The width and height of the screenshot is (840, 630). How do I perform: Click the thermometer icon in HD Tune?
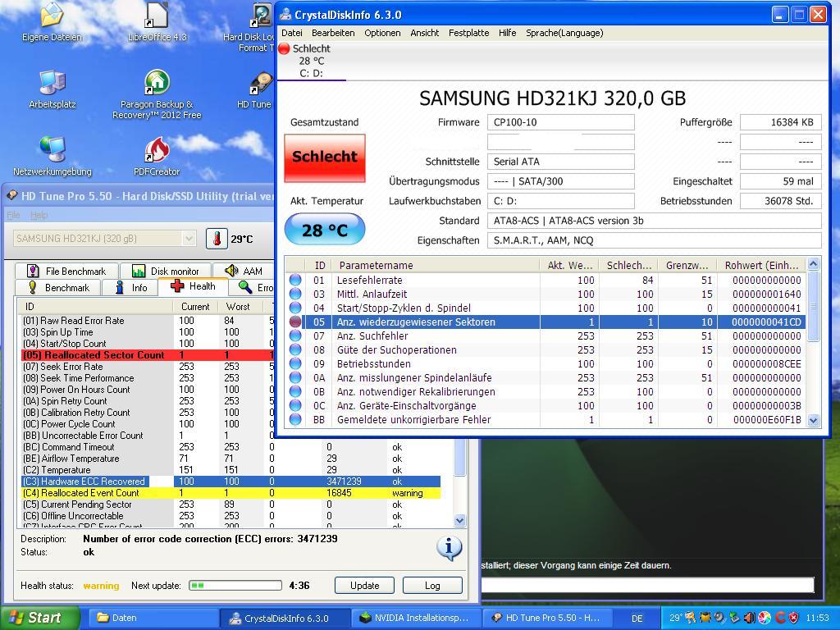217,239
